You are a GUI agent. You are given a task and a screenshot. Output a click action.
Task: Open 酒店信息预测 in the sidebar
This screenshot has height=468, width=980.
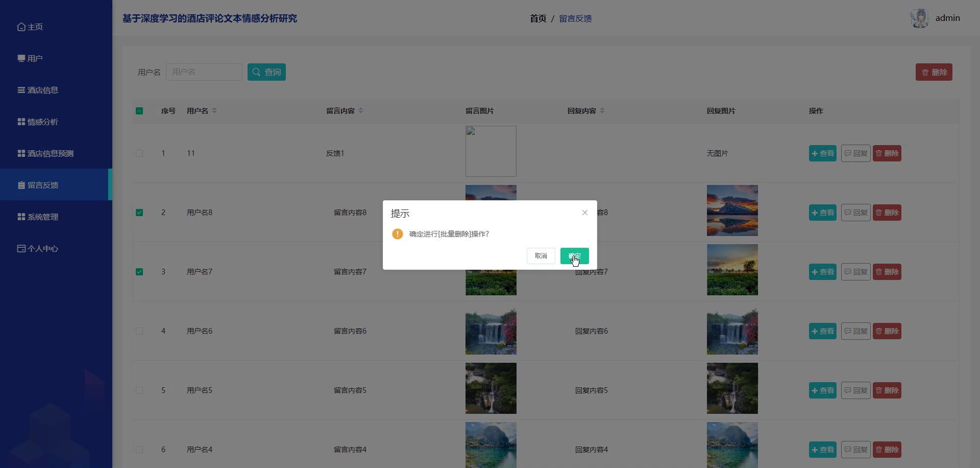(x=56, y=153)
